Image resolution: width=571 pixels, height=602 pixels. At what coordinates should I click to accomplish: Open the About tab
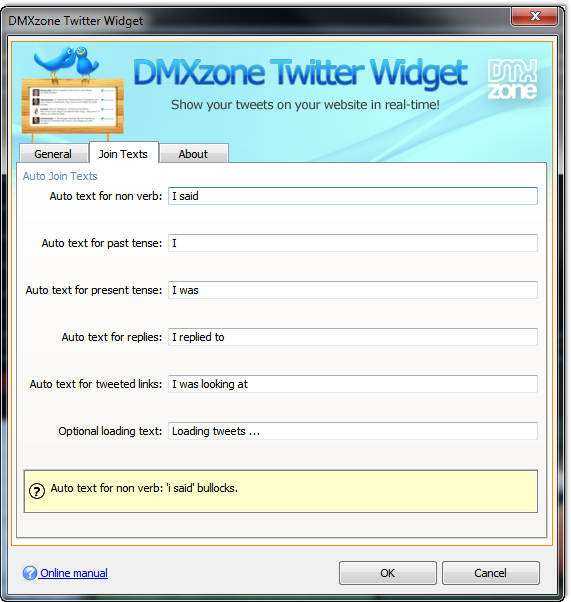point(193,154)
